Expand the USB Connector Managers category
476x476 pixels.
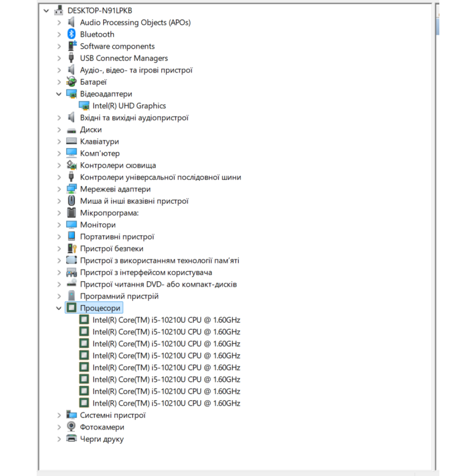point(59,58)
